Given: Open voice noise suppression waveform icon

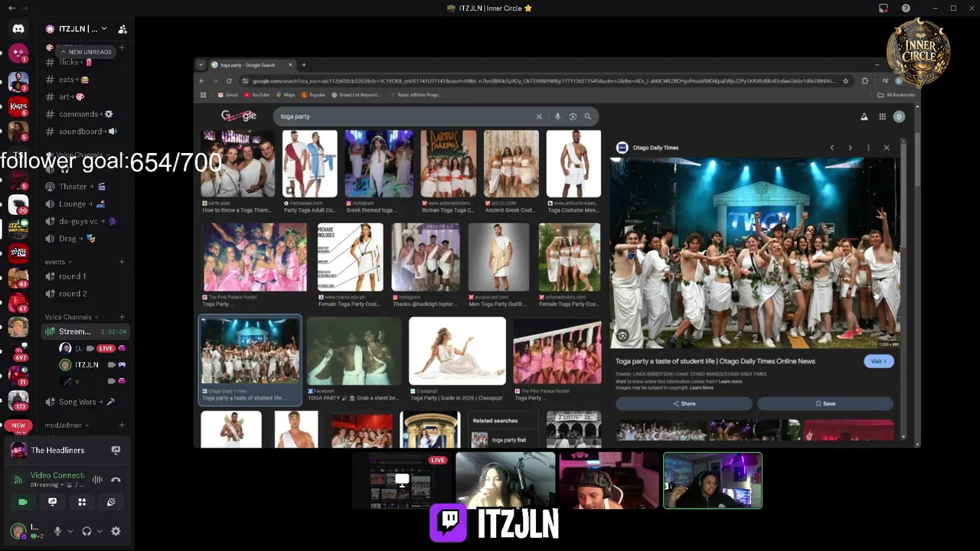Looking at the screenshot, I should coord(97,480).
